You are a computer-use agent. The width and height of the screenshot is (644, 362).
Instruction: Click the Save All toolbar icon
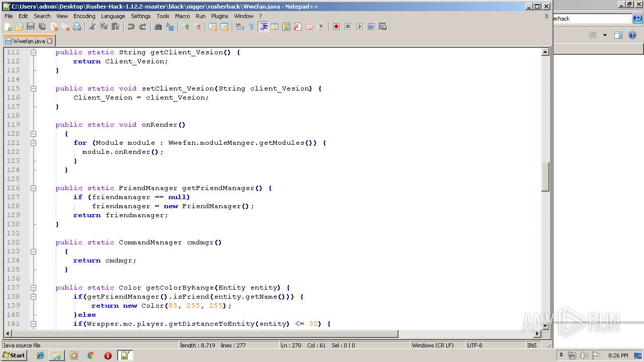point(42,27)
